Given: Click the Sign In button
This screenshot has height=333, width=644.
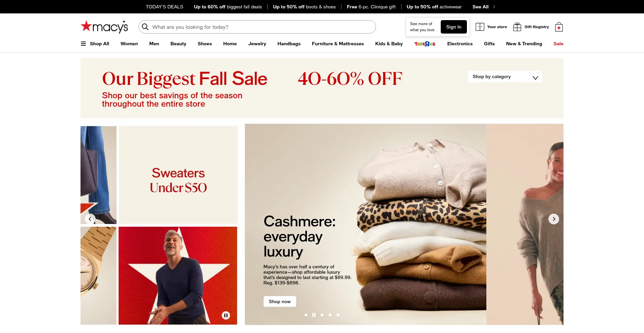Looking at the screenshot, I should pos(454,27).
